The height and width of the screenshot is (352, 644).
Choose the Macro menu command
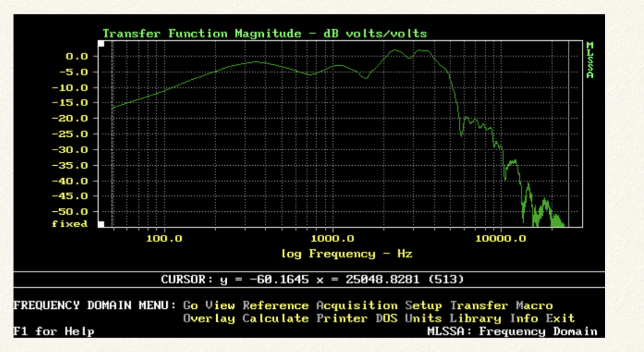point(534,305)
